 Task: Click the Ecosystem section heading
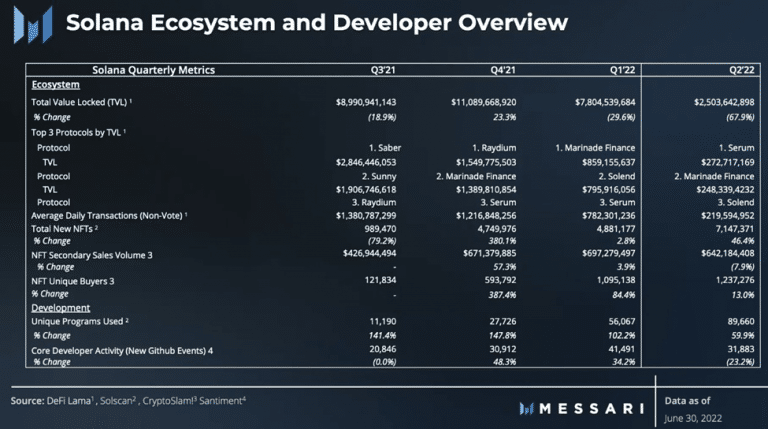[55, 85]
